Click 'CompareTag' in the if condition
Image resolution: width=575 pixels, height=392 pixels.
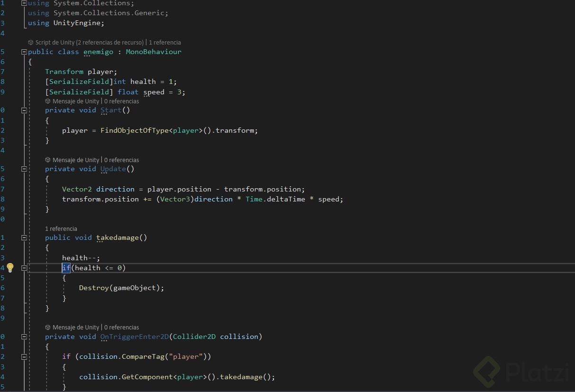coord(143,356)
